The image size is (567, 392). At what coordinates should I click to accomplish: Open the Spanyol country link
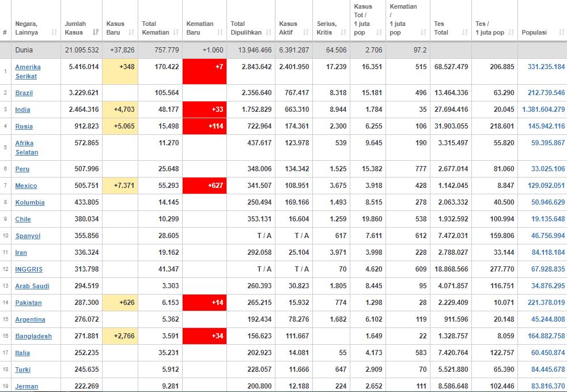(x=28, y=236)
